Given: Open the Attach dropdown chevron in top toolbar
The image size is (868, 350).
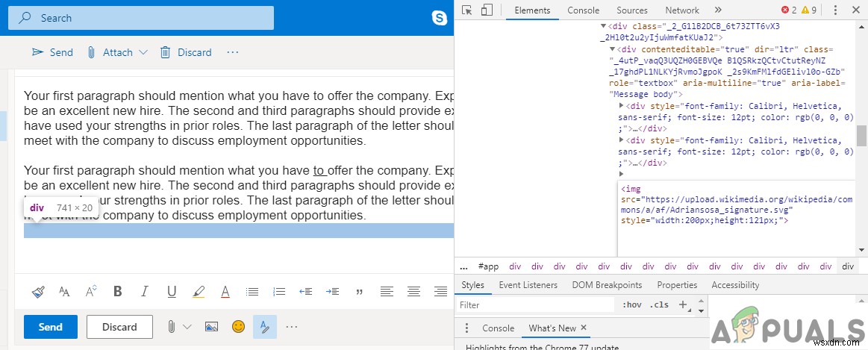Looking at the screenshot, I should [x=143, y=52].
